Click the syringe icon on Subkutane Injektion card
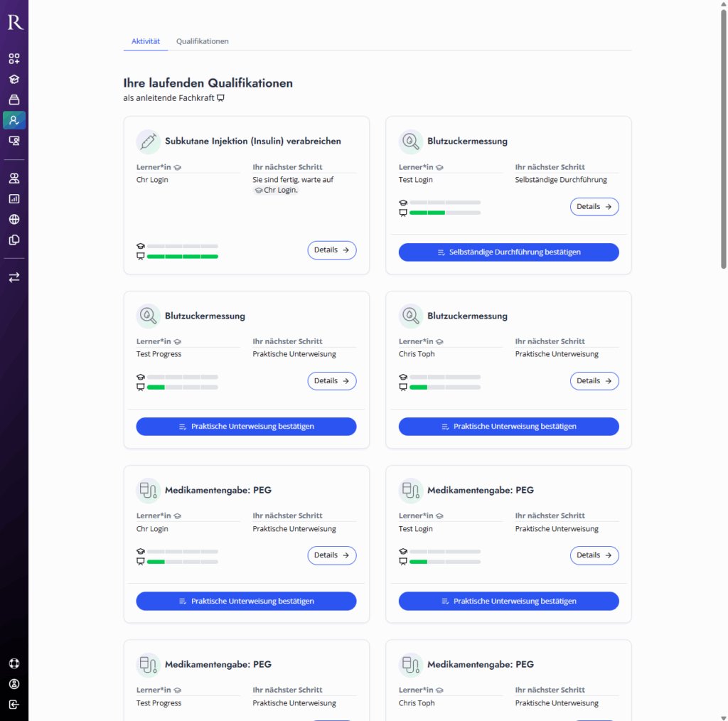The width and height of the screenshot is (728, 721). (x=148, y=141)
